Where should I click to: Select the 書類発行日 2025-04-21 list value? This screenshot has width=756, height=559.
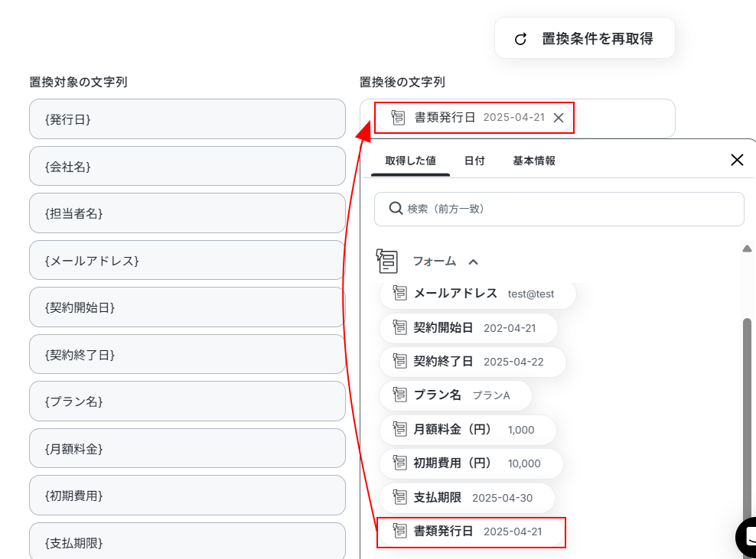[x=471, y=531]
